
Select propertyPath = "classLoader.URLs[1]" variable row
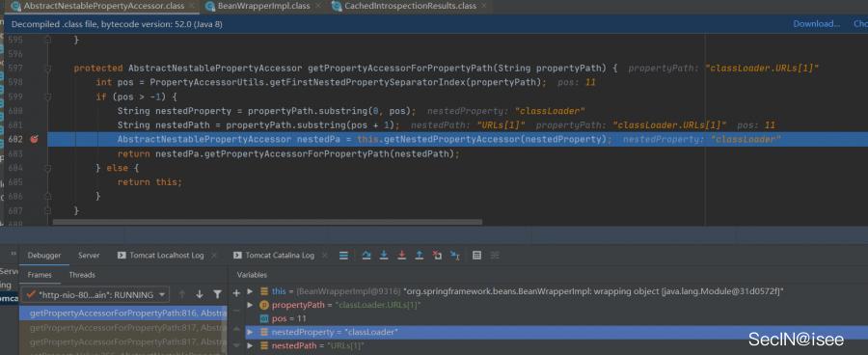[556, 305]
